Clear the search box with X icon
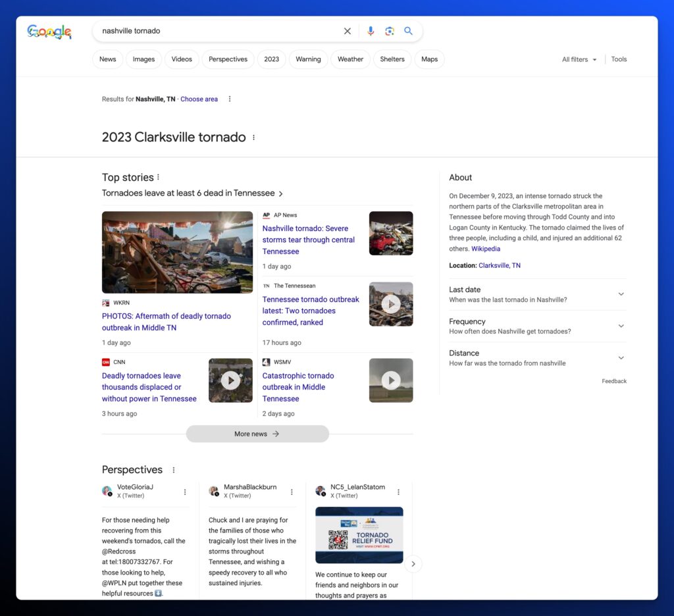Screen dimensions: 674x616 pyautogui.click(x=348, y=31)
